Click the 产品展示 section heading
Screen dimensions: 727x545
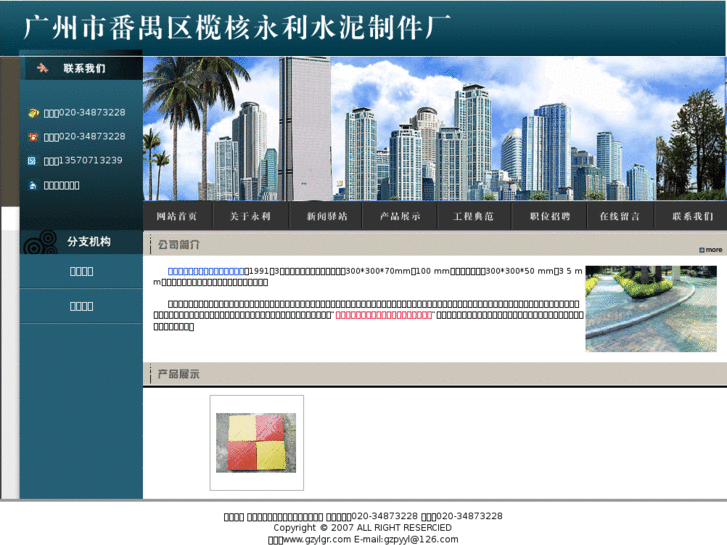coord(179,374)
